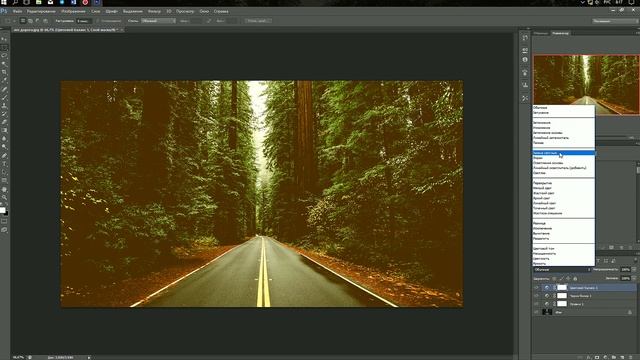Click the foreground color swatch
This screenshot has width=640, height=360.
point(2,210)
